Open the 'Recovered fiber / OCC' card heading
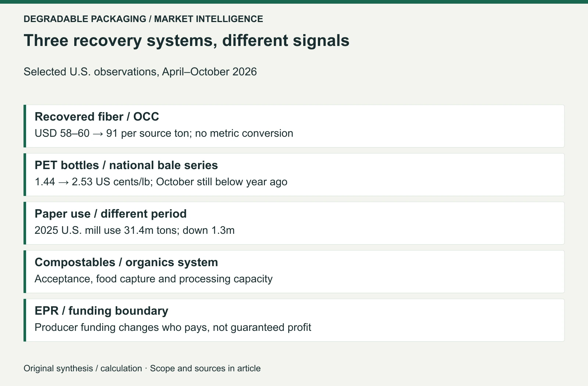This screenshot has width=588, height=386. 97,117
